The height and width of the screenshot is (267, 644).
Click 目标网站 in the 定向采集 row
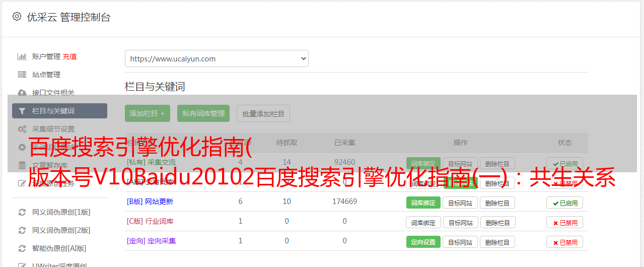460,242
